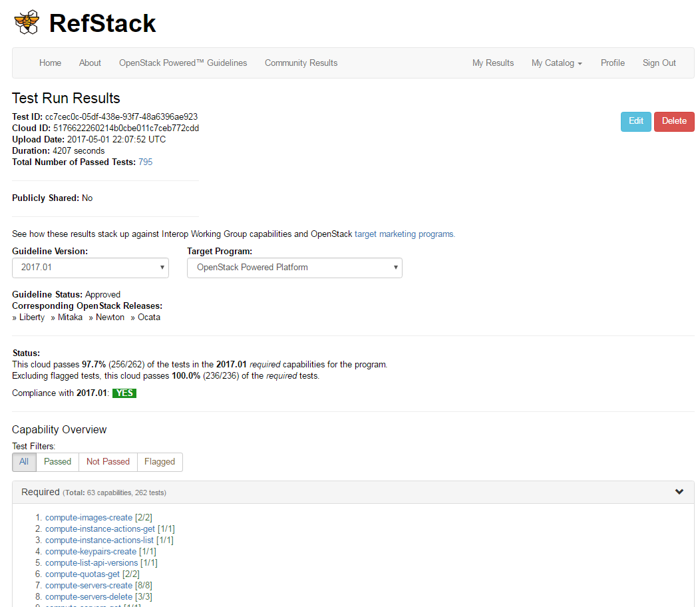The height and width of the screenshot is (607, 700).
Task: Click the RefStack bee logo icon
Action: coord(27,23)
